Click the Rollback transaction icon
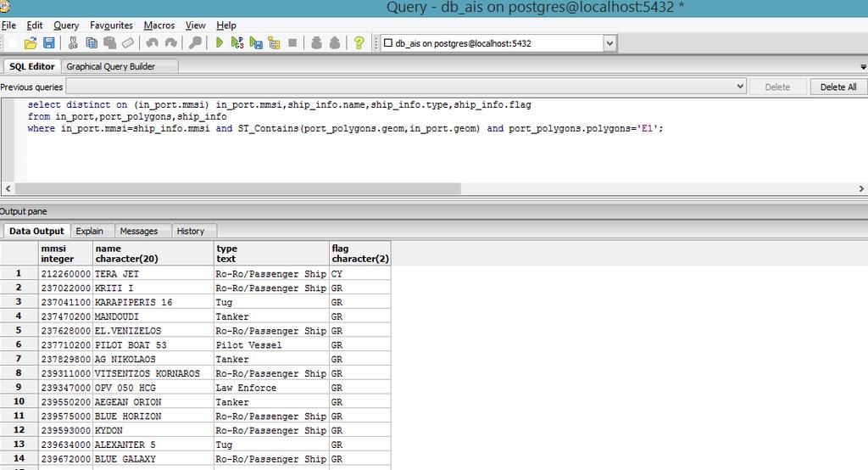This screenshot has height=470, width=868. click(x=335, y=42)
